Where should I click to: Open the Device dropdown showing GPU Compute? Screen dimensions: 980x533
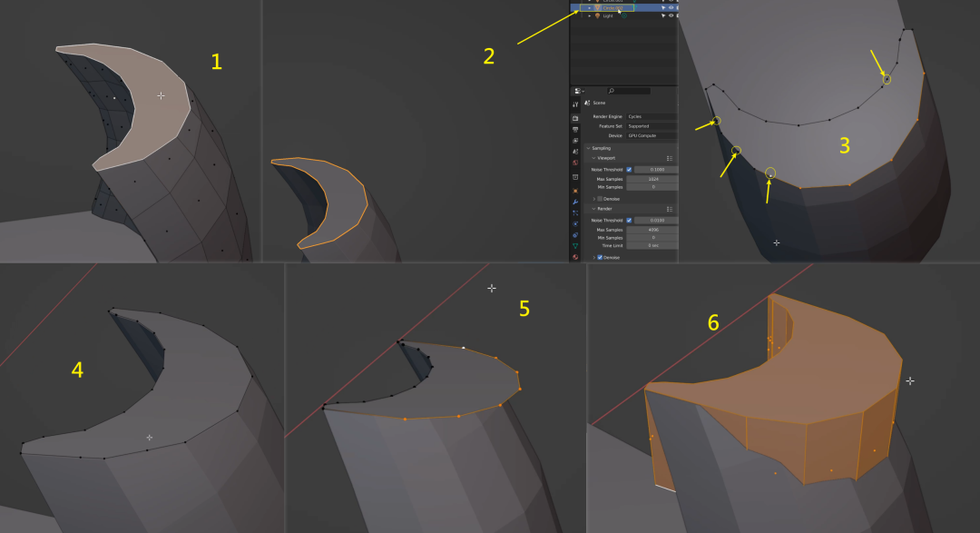click(x=652, y=136)
